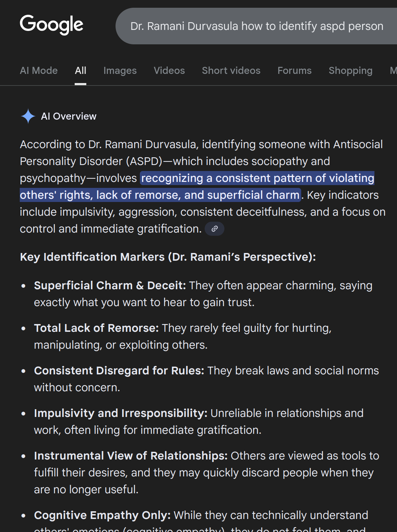
Task: Click the AI Overview label
Action: click(69, 116)
